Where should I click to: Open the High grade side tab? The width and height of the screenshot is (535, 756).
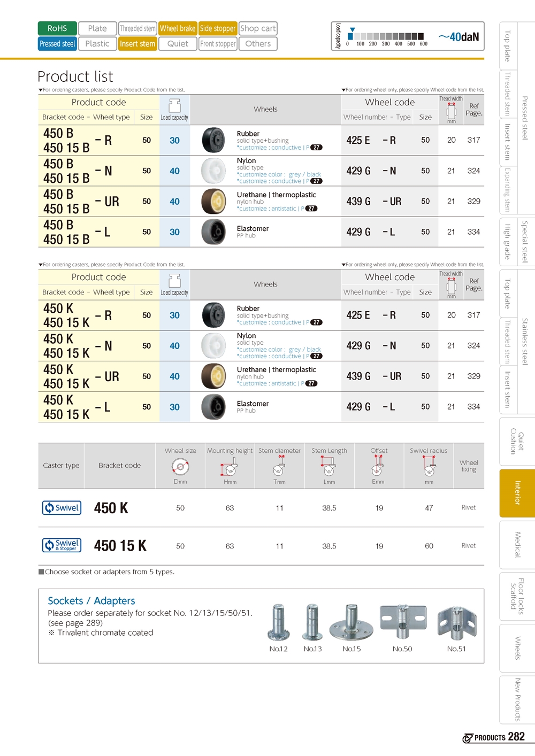(507, 242)
